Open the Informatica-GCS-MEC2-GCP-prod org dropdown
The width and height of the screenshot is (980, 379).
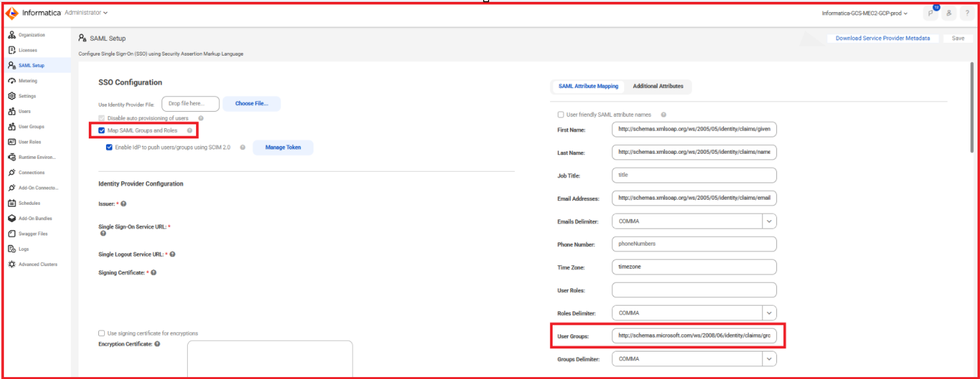tap(865, 13)
